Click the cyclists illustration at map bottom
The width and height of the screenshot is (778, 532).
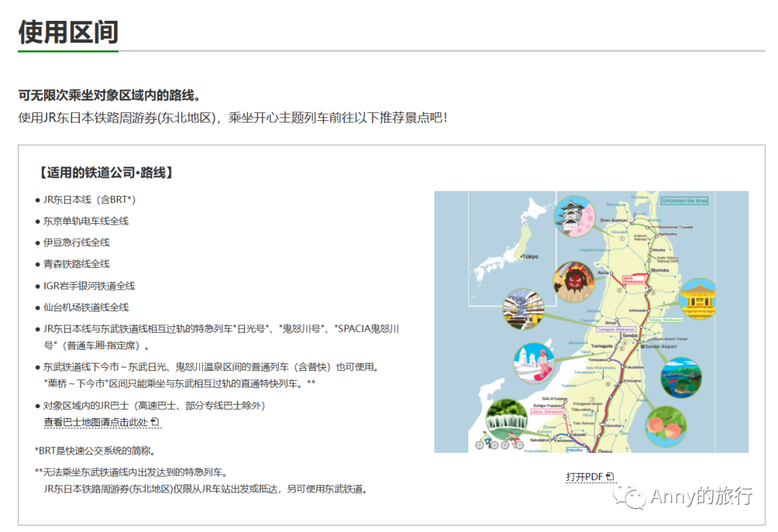500,441
